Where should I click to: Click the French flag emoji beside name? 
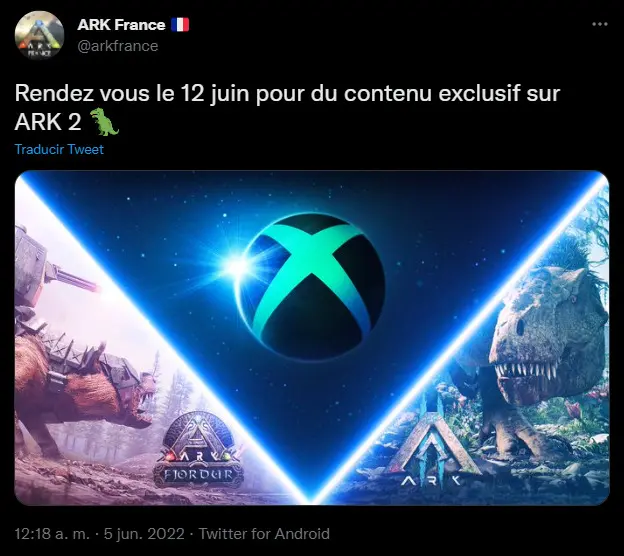[180, 25]
